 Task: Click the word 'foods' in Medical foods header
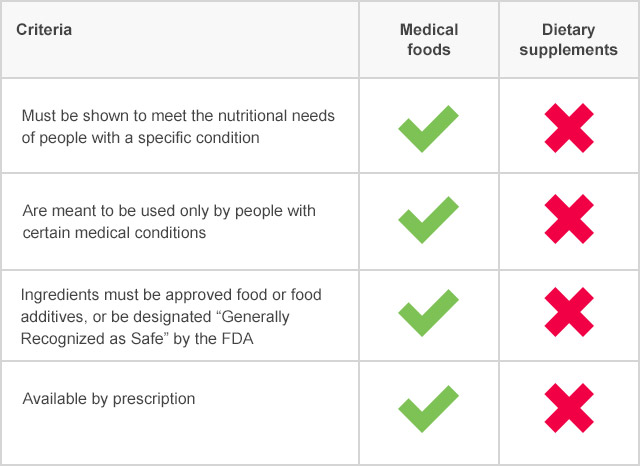(x=429, y=50)
